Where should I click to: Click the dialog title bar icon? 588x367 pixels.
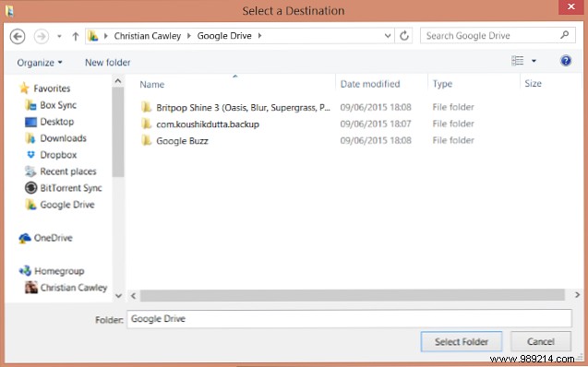9,11
